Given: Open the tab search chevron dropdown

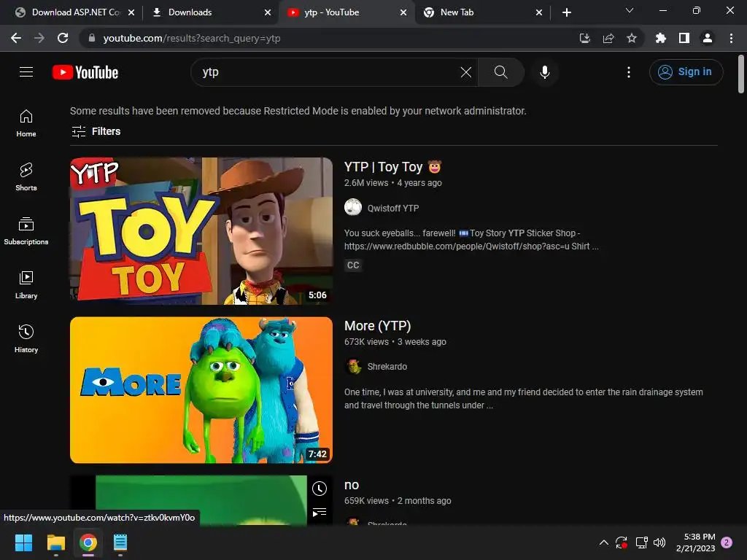Looking at the screenshot, I should pos(630,10).
